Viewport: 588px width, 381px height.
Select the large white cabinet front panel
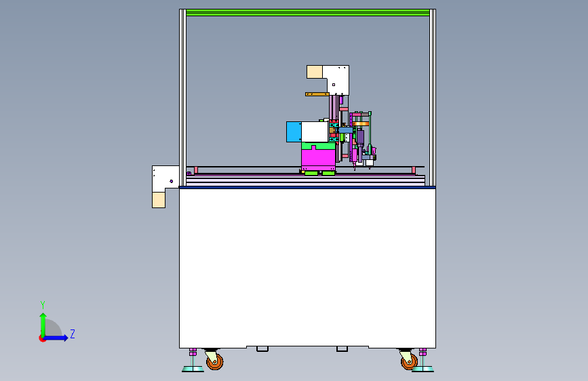click(307, 268)
